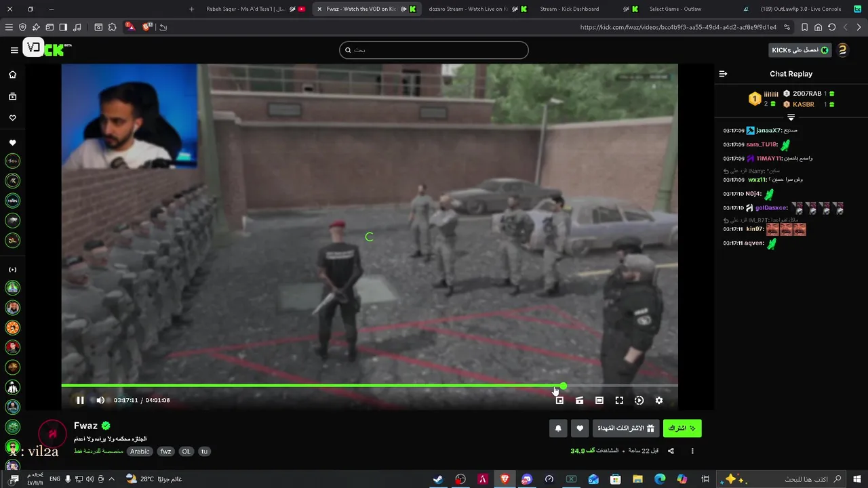Open the filled heart icon in sidebar
Viewport: 868px width, 488px height.
click(12, 143)
